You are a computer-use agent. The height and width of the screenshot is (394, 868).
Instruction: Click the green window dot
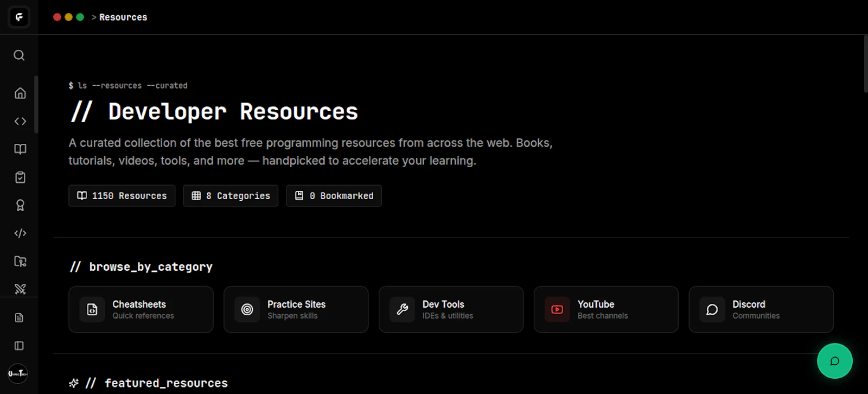80,17
